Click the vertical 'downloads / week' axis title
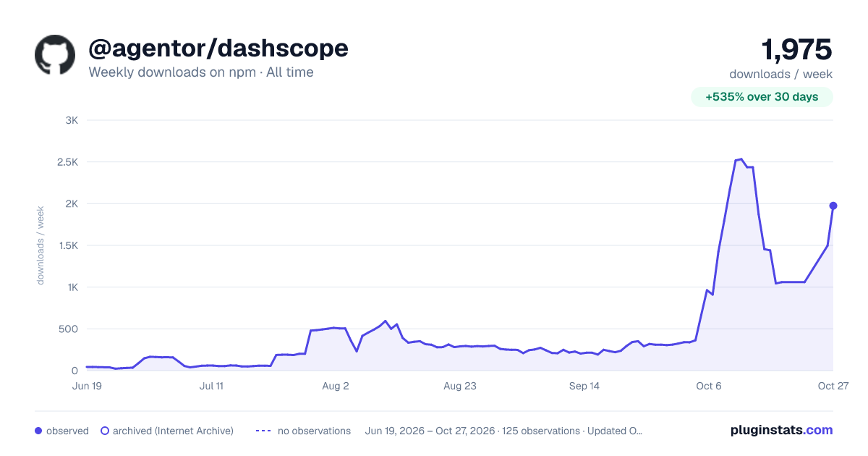868x456 pixels. [41, 245]
